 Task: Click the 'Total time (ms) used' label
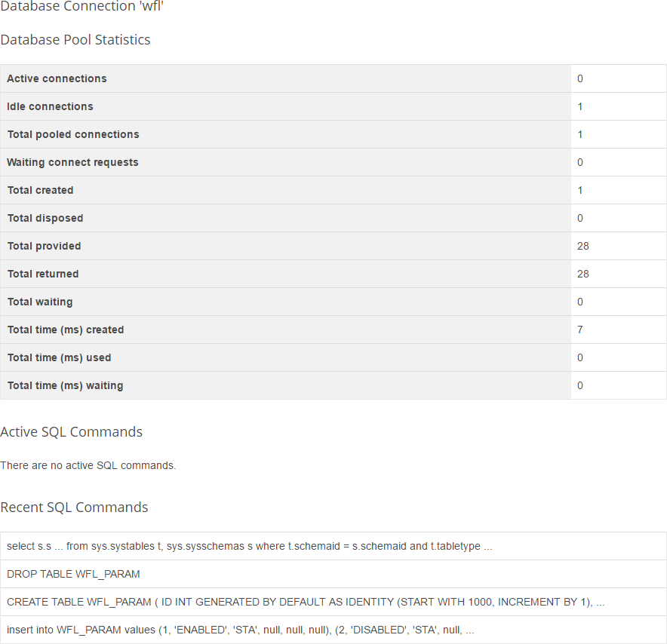coord(59,357)
